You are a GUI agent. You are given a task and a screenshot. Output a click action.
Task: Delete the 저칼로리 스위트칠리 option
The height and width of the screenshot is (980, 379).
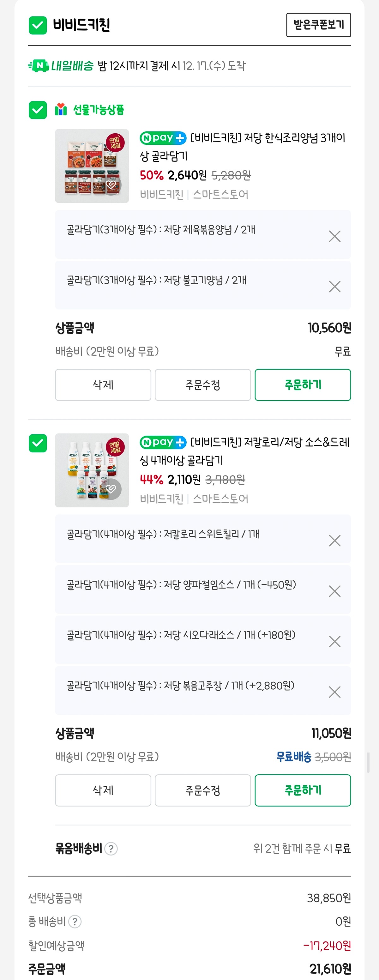tap(334, 541)
